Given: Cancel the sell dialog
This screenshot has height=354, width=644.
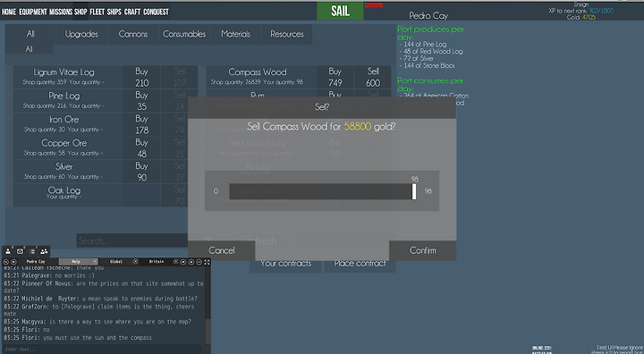Looking at the screenshot, I should click(x=222, y=250).
